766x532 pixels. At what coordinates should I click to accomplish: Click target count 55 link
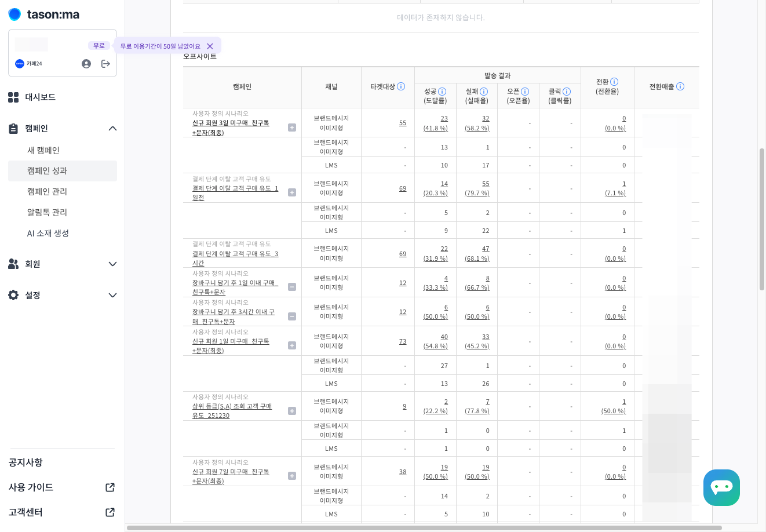point(403,123)
